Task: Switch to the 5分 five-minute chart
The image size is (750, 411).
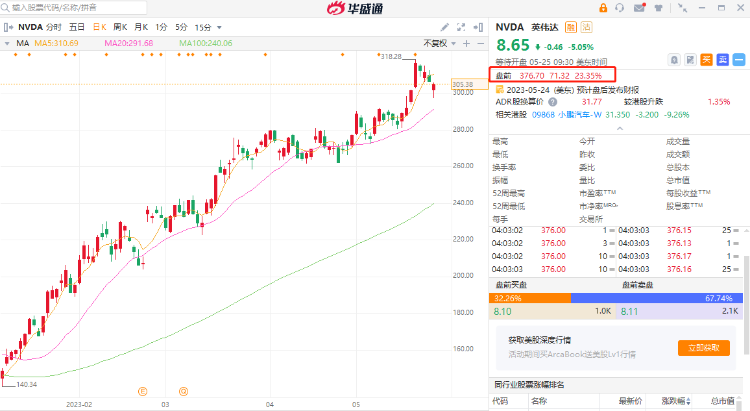Action: point(181,27)
